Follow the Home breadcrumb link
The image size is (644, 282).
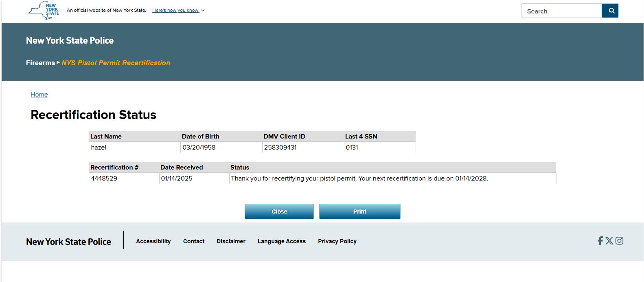39,95
